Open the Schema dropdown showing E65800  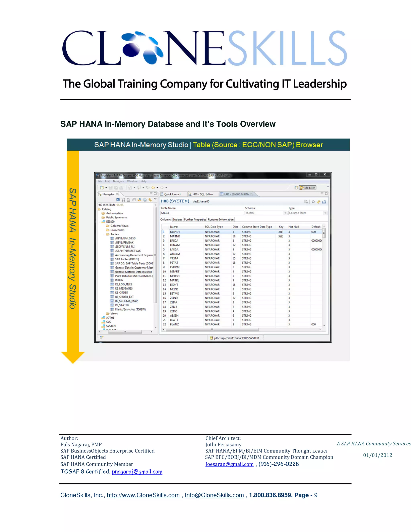(x=285, y=213)
